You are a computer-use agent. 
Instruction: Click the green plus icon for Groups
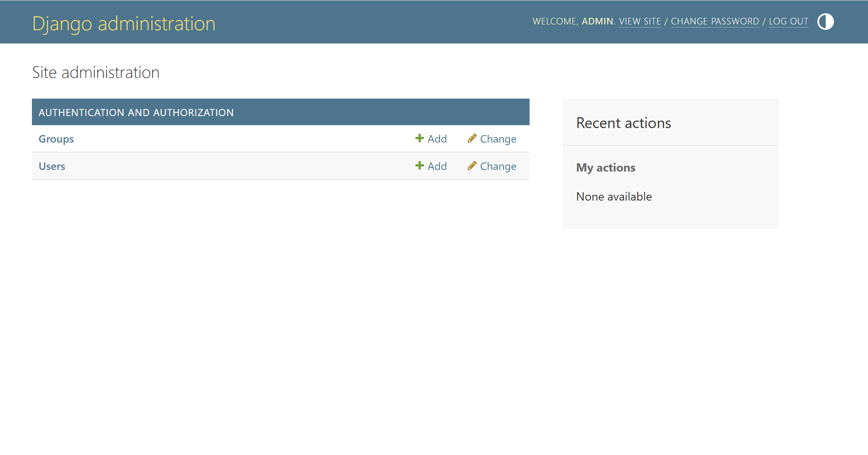pos(419,138)
